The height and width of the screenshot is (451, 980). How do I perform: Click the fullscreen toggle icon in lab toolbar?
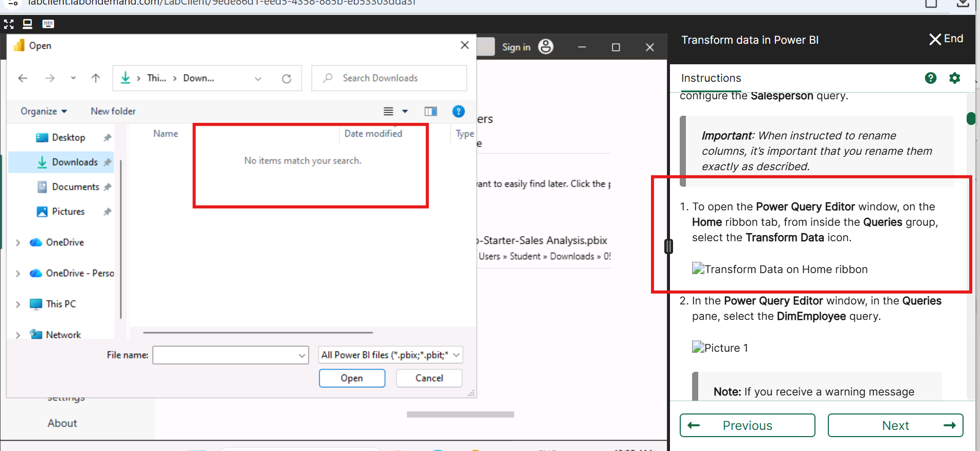point(9,24)
